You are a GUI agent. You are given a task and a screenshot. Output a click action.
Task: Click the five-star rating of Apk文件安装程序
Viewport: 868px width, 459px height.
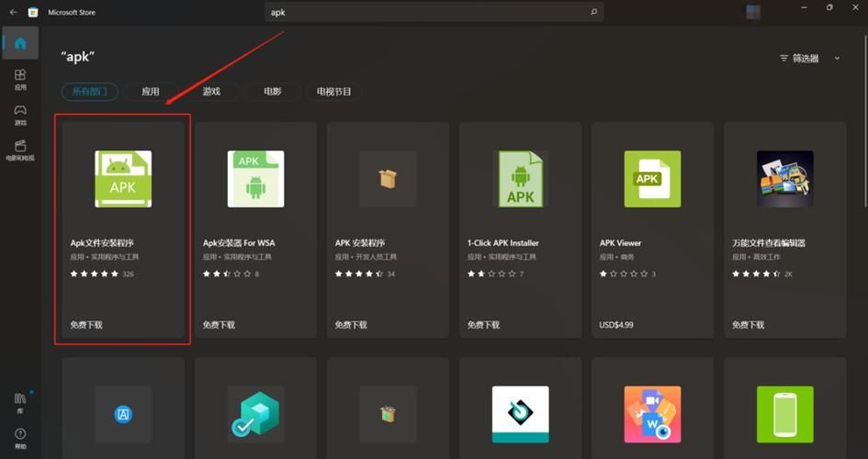(94, 274)
